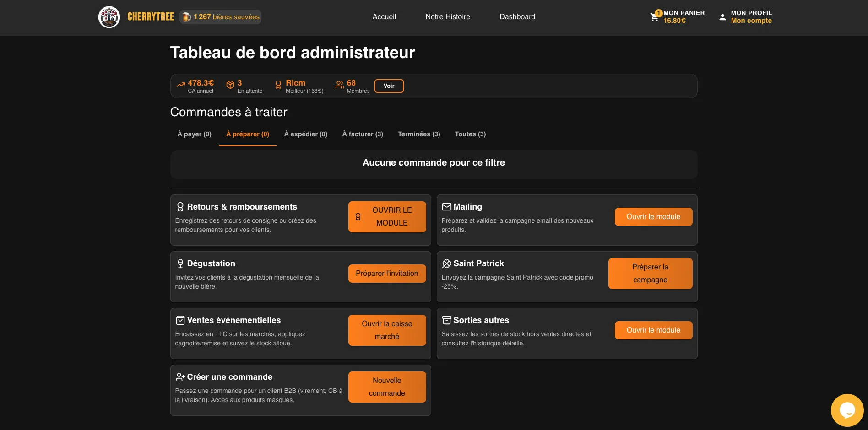The width and height of the screenshot is (868, 430).
Task: Go to Notre Histoire page
Action: point(448,17)
